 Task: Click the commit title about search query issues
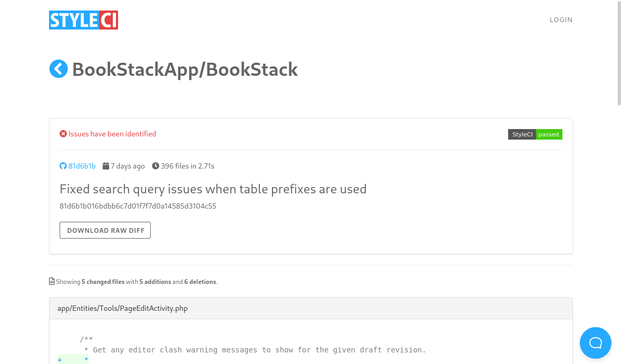pyautogui.click(x=213, y=189)
